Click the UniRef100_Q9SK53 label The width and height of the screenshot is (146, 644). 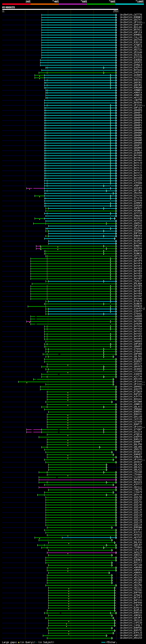pos(131,63)
